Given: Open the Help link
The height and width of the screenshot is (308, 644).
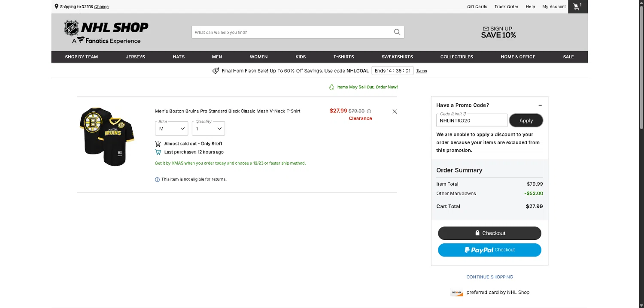Looking at the screenshot, I should coord(531,7).
